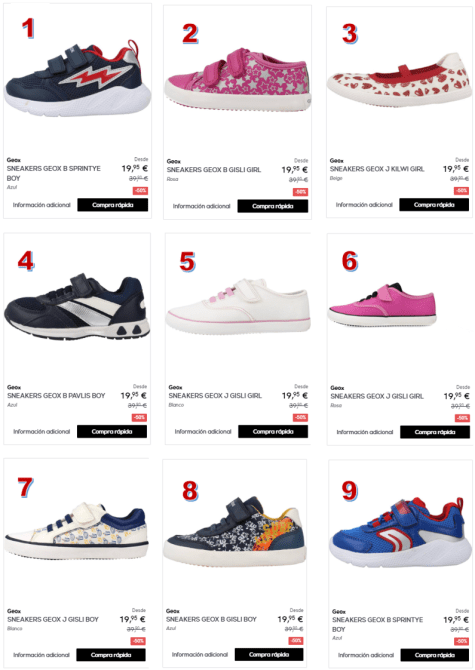Click Compra rápida for product 1
Image resolution: width=475 pixels, height=670 pixels.
113,205
